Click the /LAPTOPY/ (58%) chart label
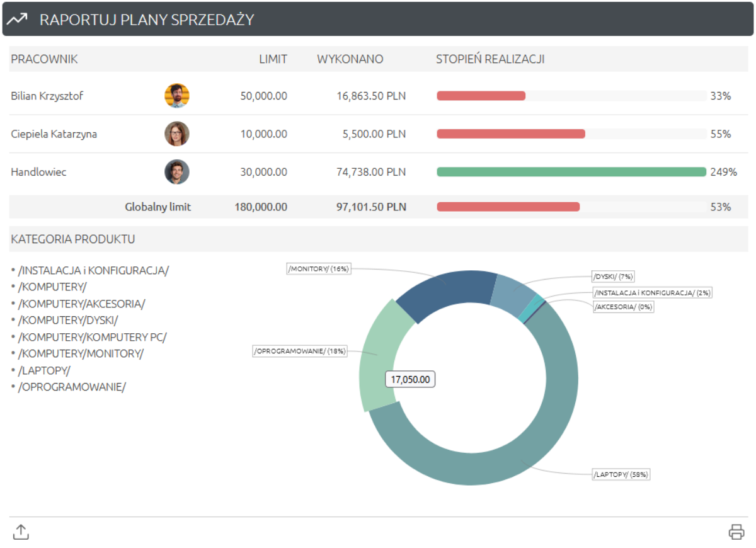 (620, 474)
